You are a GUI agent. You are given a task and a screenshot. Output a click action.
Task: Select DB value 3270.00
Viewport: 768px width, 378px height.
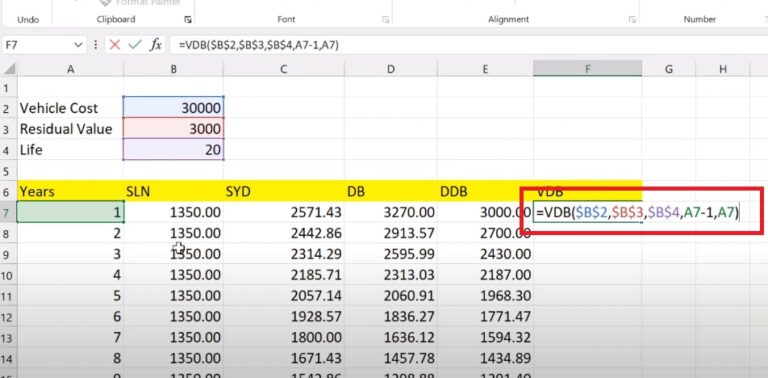pos(390,213)
